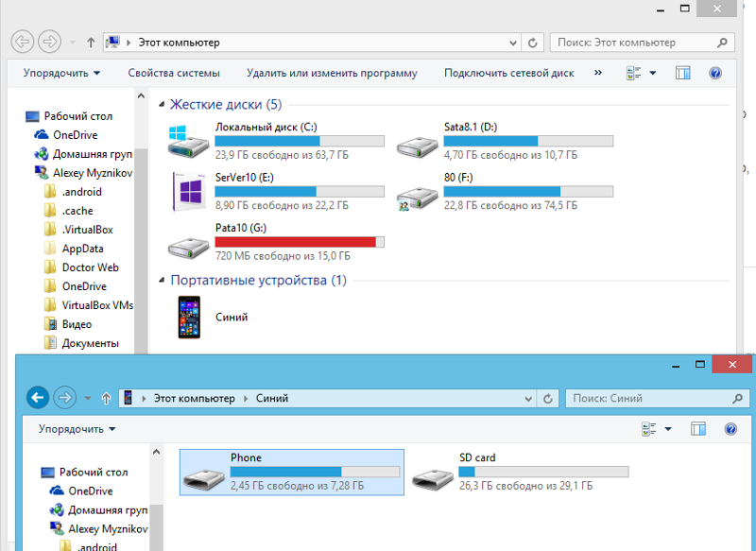The height and width of the screenshot is (551, 756).
Task: Click SD card storage usage bar
Action: (544, 472)
